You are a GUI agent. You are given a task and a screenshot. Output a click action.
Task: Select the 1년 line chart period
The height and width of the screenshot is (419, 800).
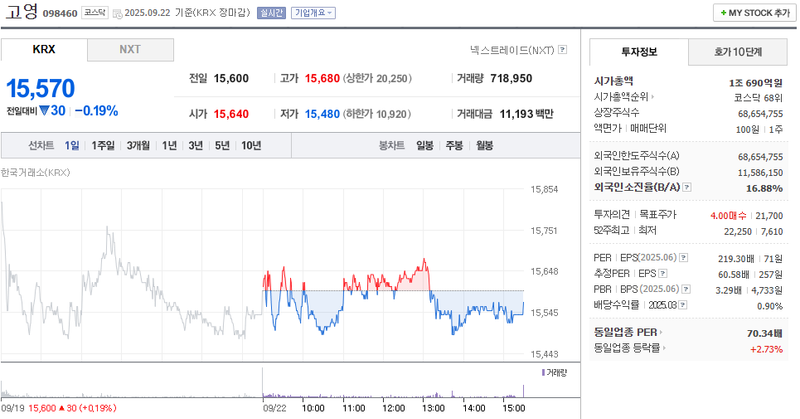click(169, 146)
